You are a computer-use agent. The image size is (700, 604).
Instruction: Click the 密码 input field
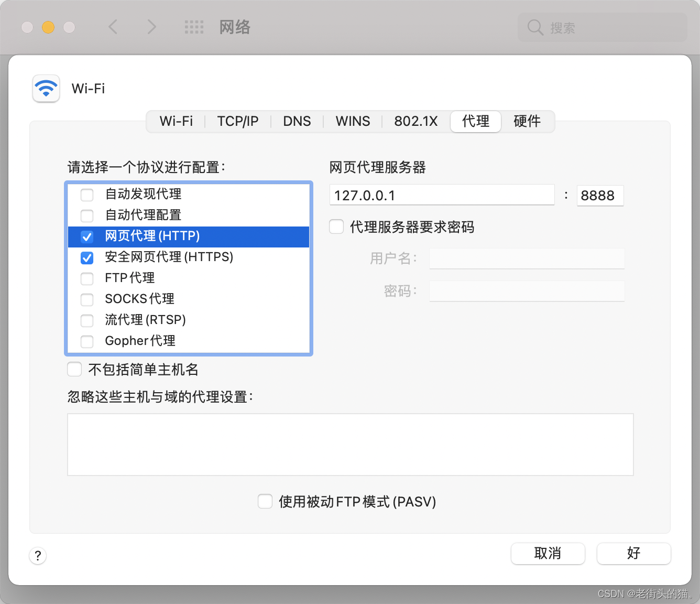tap(527, 291)
